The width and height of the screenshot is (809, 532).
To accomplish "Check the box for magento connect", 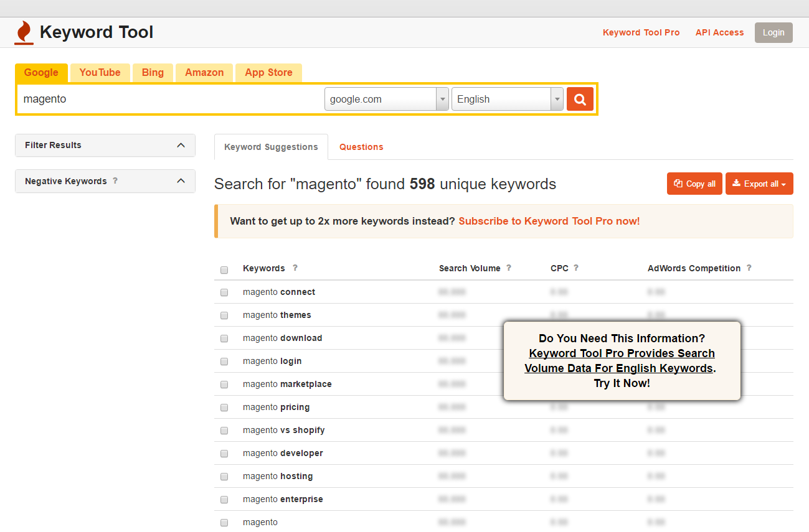I will (x=224, y=292).
